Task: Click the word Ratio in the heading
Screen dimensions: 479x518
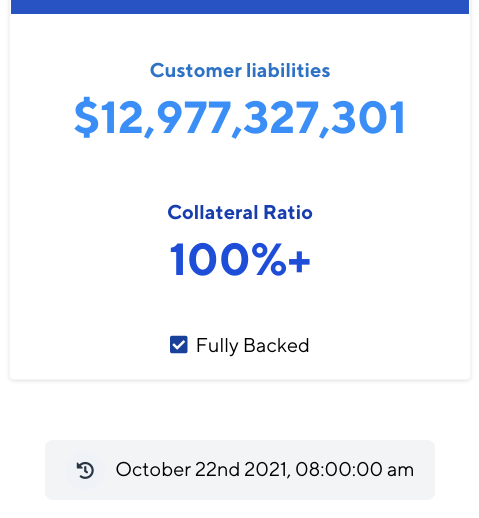Action: point(288,212)
